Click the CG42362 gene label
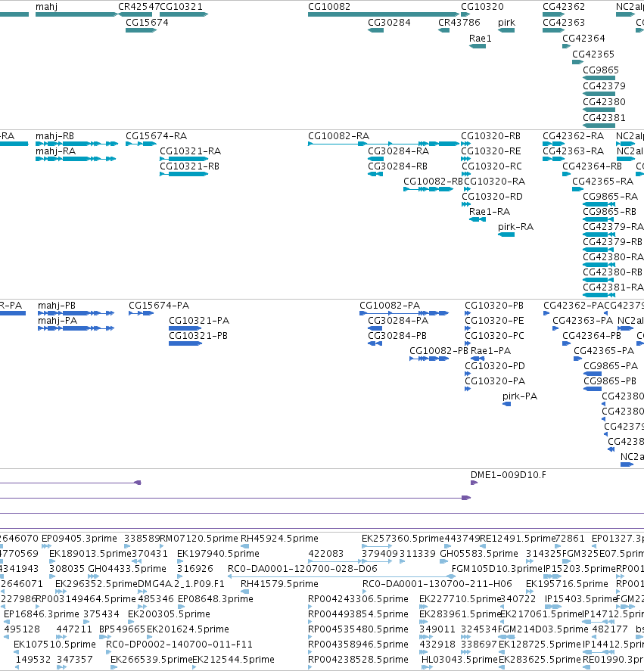The image size is (644, 671). coord(564,6)
